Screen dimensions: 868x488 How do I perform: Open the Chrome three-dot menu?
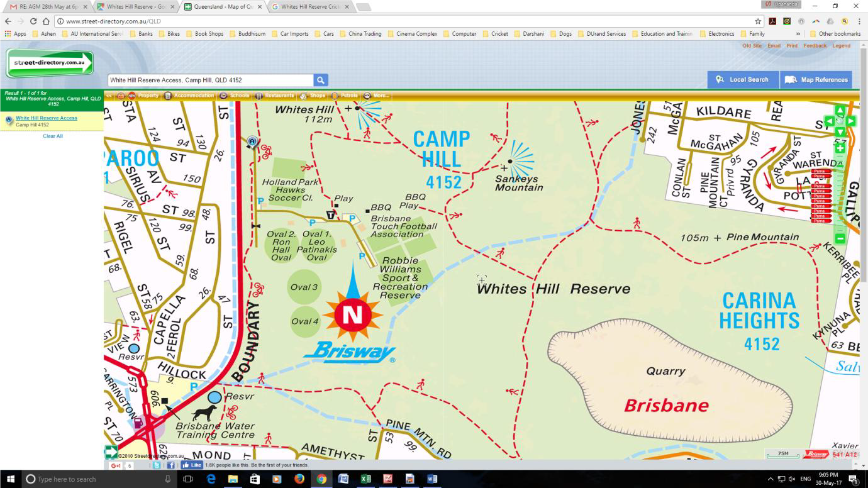859,21
